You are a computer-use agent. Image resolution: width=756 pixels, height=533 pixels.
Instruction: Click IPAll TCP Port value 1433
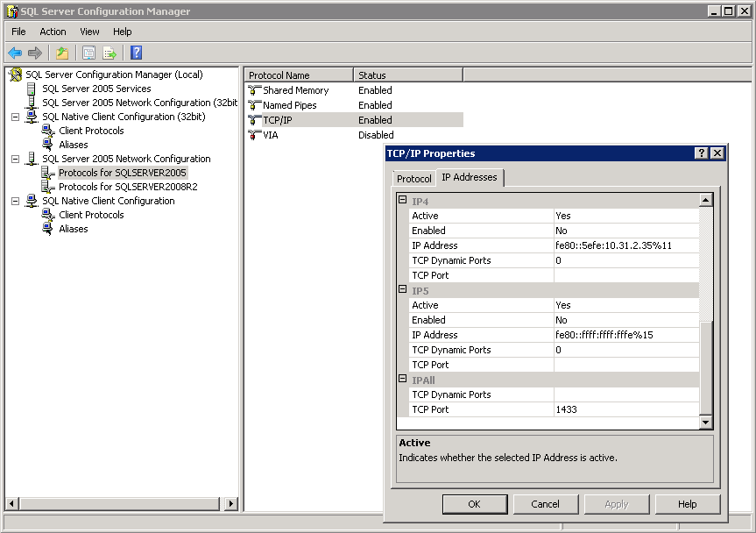coord(626,409)
